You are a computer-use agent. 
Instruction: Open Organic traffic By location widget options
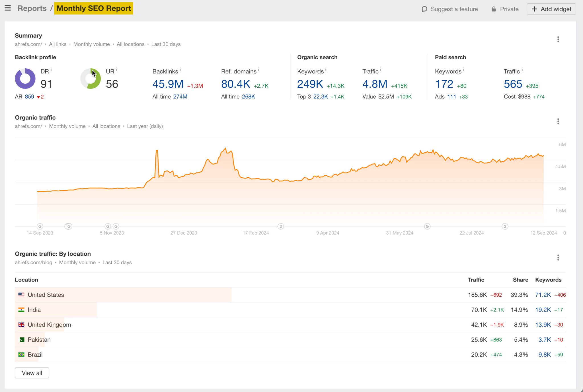point(558,257)
